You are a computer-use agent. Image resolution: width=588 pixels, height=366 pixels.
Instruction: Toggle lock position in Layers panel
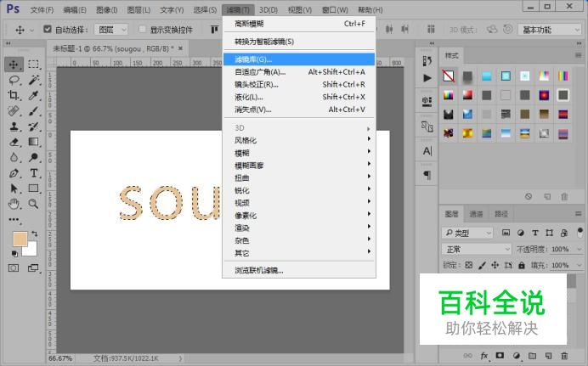point(495,265)
